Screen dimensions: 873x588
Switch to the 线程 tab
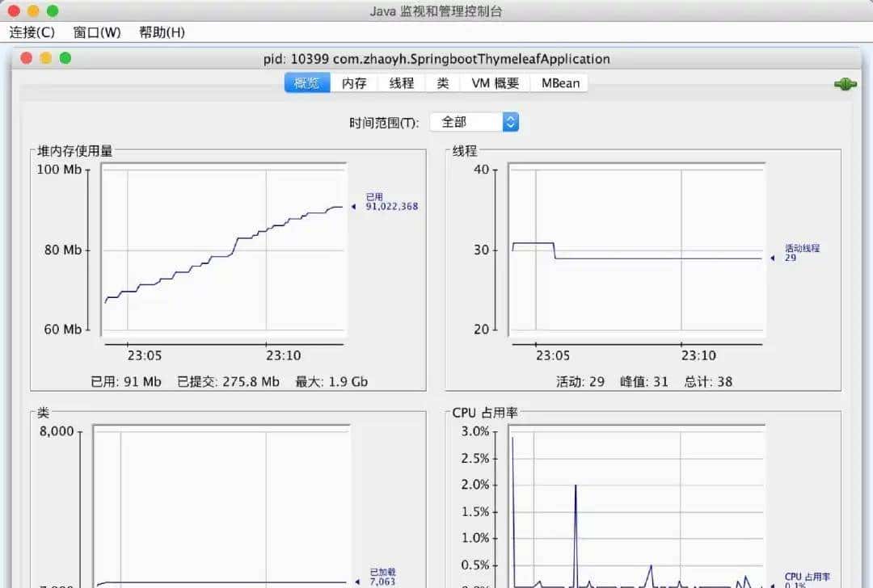pos(400,82)
